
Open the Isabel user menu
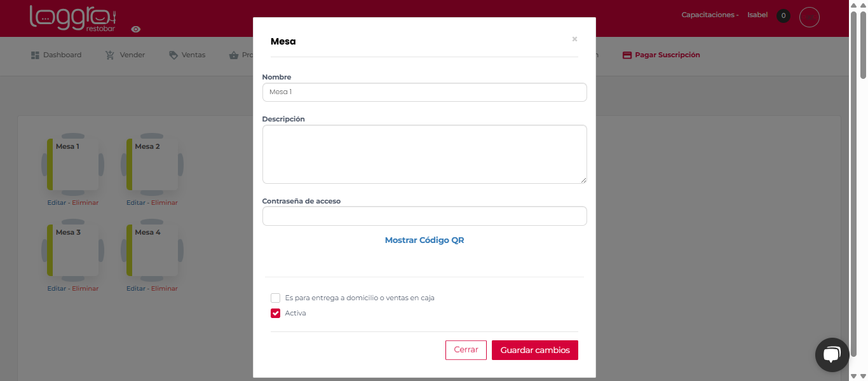point(757,15)
